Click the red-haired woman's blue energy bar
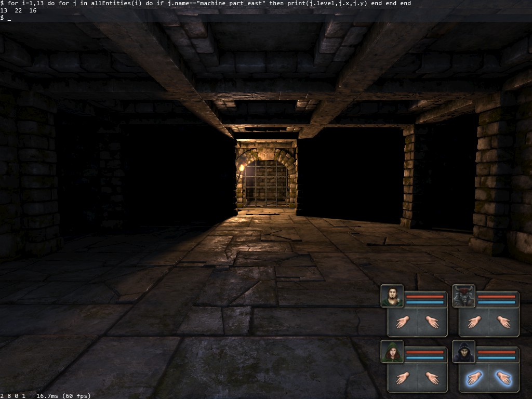Viewport: 532px width, 399px height. point(425,357)
